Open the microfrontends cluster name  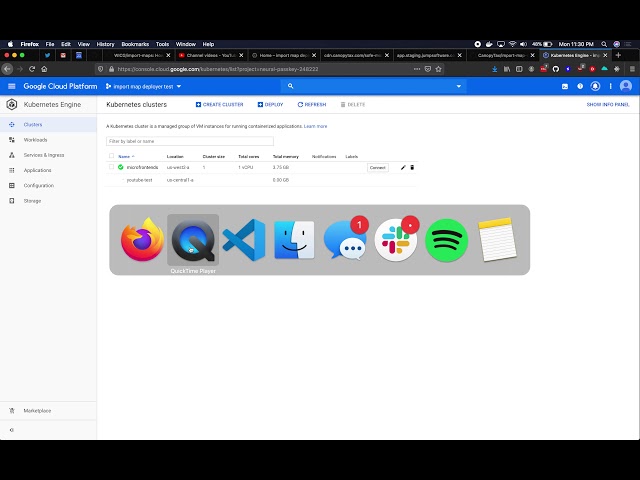[x=142, y=167]
